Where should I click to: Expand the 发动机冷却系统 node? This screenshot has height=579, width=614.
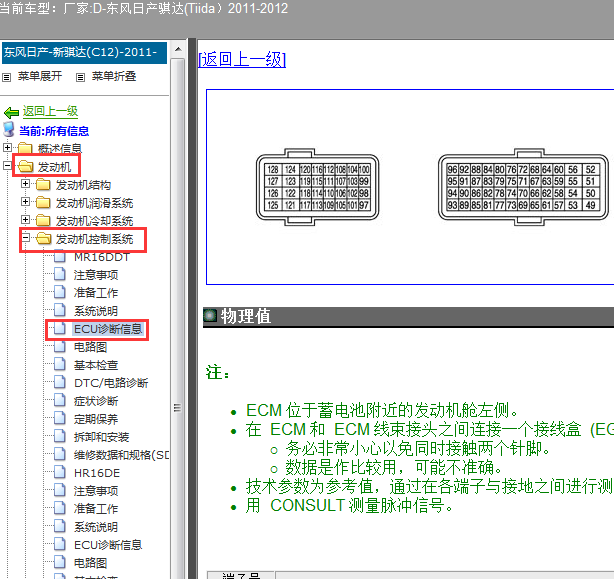tap(25, 220)
